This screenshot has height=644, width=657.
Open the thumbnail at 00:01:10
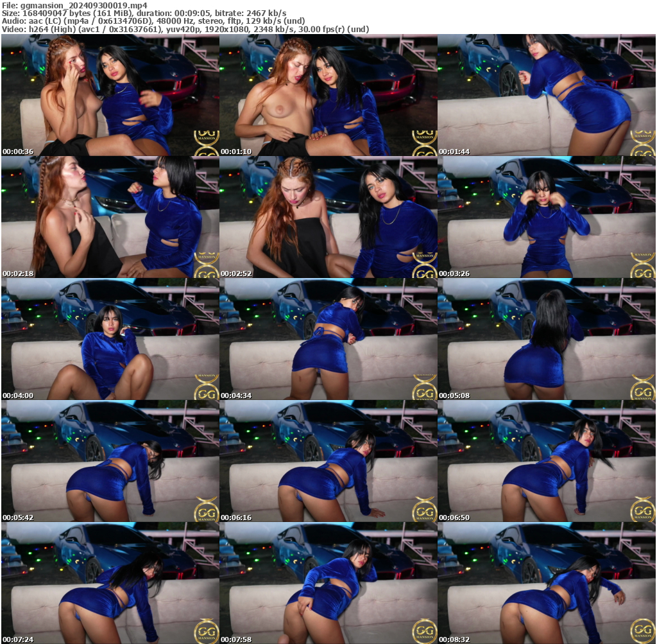[328, 96]
